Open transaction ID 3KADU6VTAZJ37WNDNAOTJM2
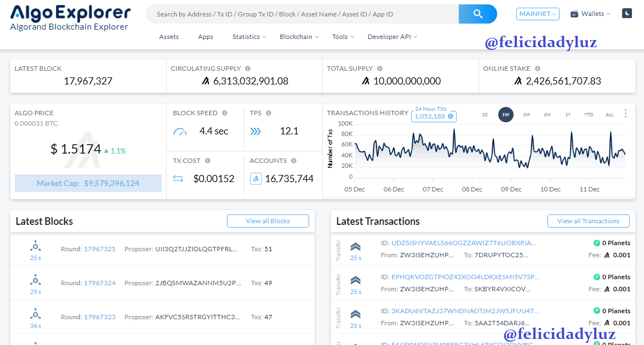The image size is (644, 345). coord(465,311)
